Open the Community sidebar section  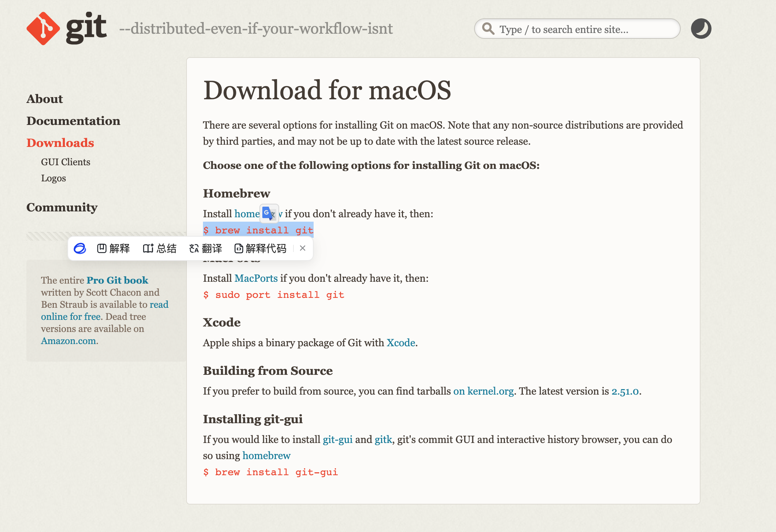pyautogui.click(x=62, y=207)
